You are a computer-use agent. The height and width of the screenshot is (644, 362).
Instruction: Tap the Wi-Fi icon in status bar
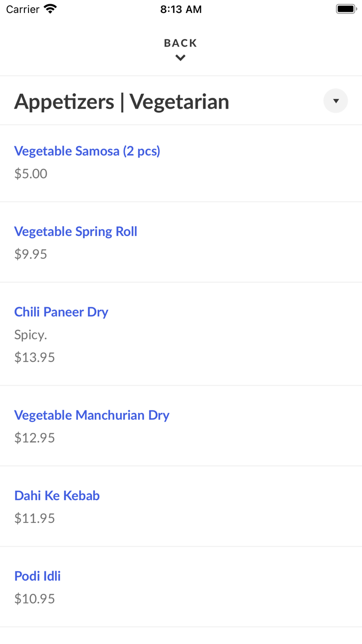pos(49,8)
